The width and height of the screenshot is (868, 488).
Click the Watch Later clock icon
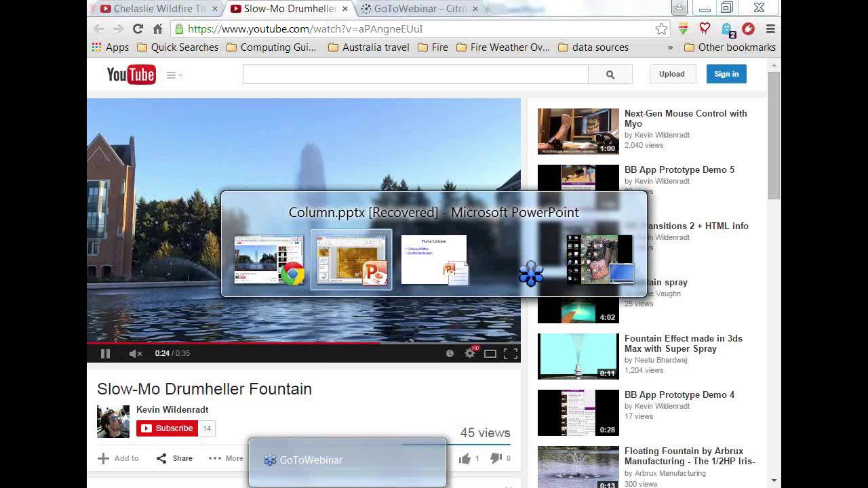click(450, 353)
